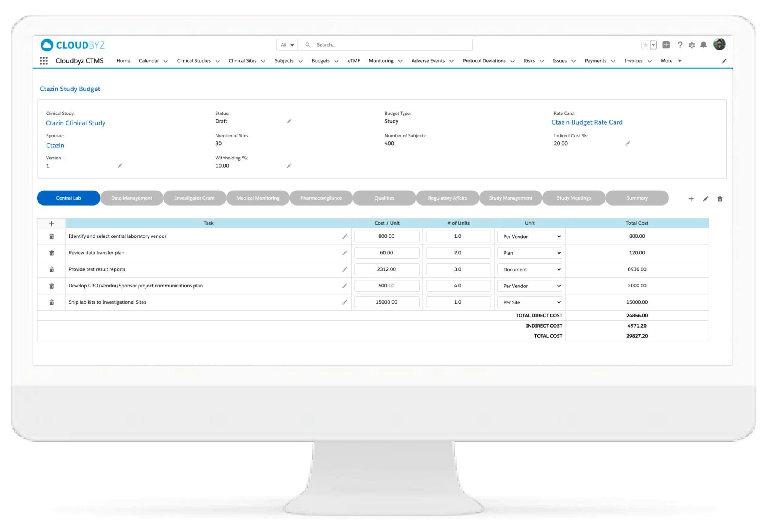Click the add row plus icon above task list
The width and height of the screenshot is (769, 532).
pyautogui.click(x=51, y=223)
